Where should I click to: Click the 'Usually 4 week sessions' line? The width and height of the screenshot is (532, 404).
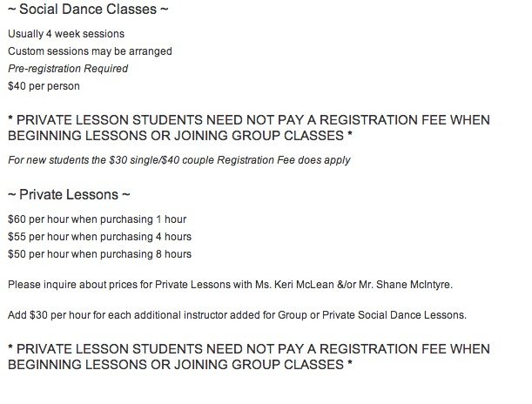point(66,34)
